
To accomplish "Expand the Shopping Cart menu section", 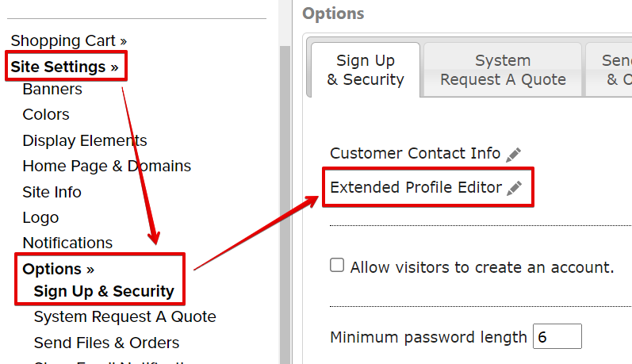I will [68, 40].
